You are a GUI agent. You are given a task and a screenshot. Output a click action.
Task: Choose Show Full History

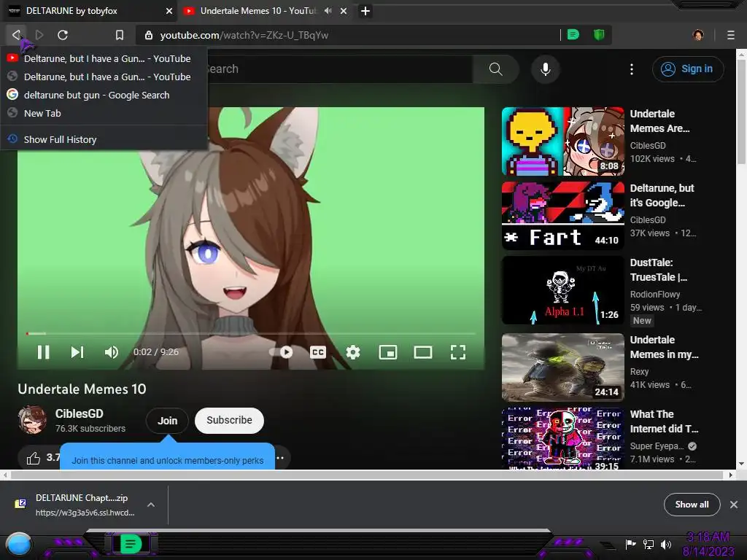(x=104, y=139)
